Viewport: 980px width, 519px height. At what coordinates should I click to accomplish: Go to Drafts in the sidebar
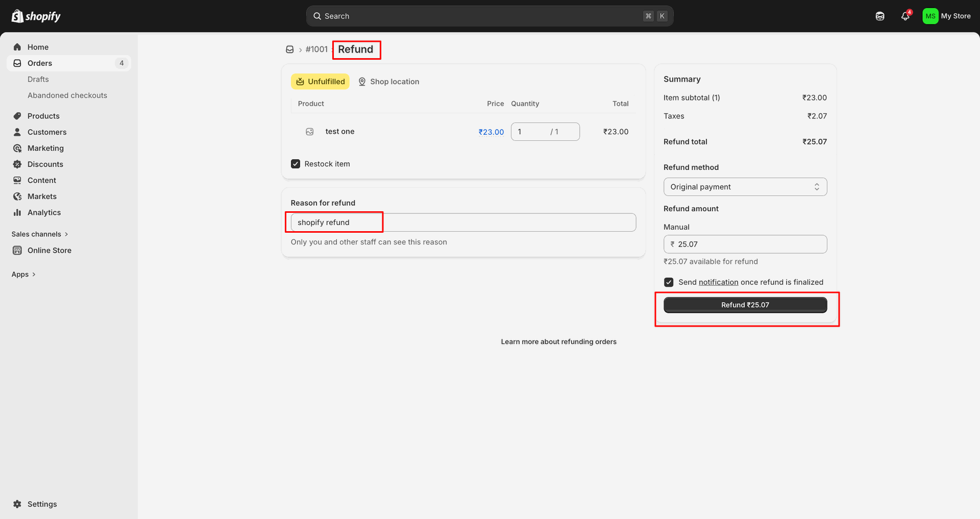(38, 79)
